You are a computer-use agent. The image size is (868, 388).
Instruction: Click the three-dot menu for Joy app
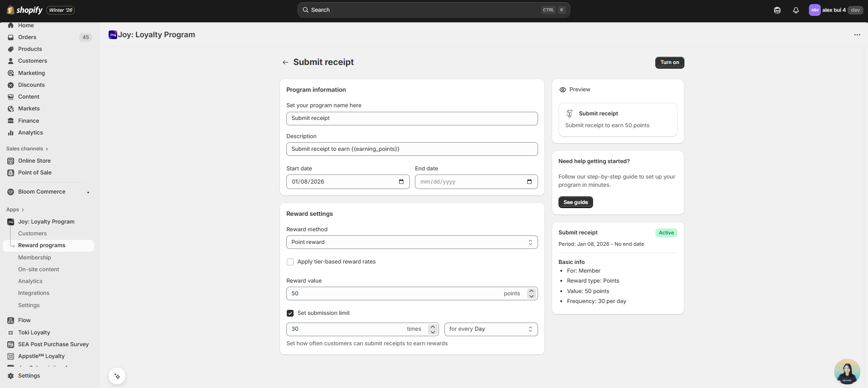[x=857, y=35]
